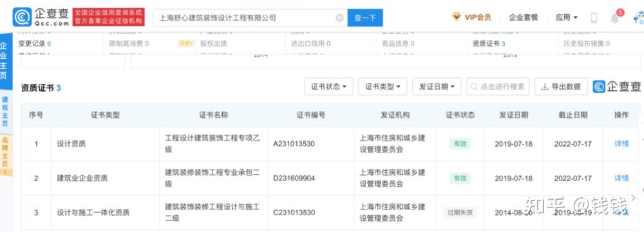
Task: Select 历史股东镜像 0 nav item
Action: 587,44
